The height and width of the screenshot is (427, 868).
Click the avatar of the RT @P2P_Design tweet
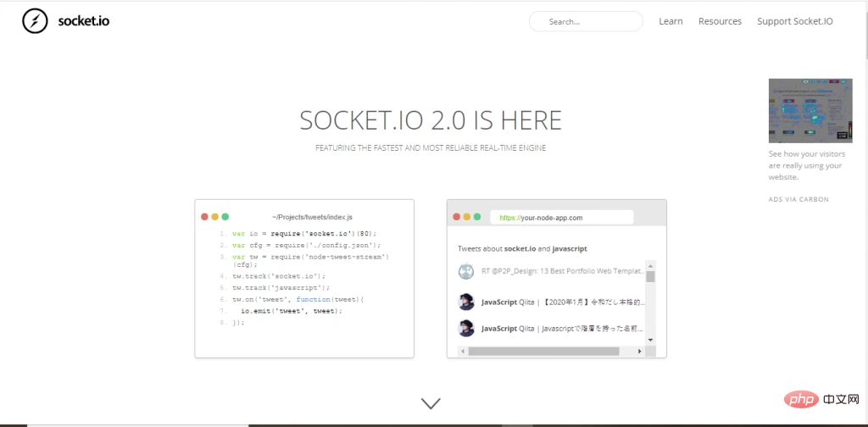[465, 271]
